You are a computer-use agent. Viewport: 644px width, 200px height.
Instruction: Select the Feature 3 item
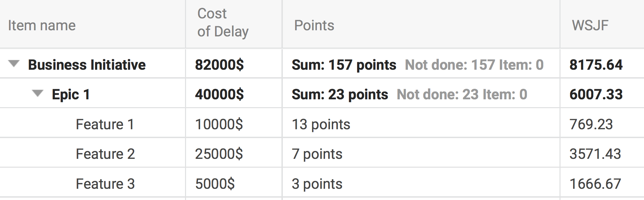point(105,184)
